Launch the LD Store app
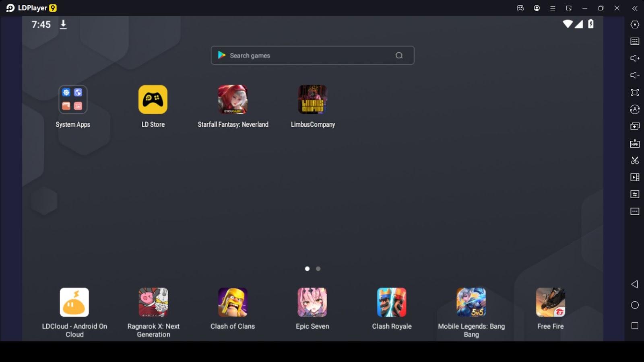Viewport: 644px width, 362px height. (x=153, y=99)
